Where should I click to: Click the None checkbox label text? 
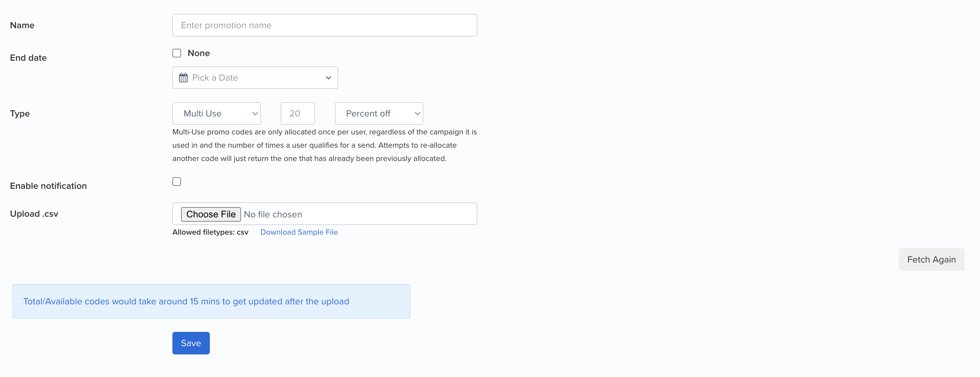coord(199,53)
